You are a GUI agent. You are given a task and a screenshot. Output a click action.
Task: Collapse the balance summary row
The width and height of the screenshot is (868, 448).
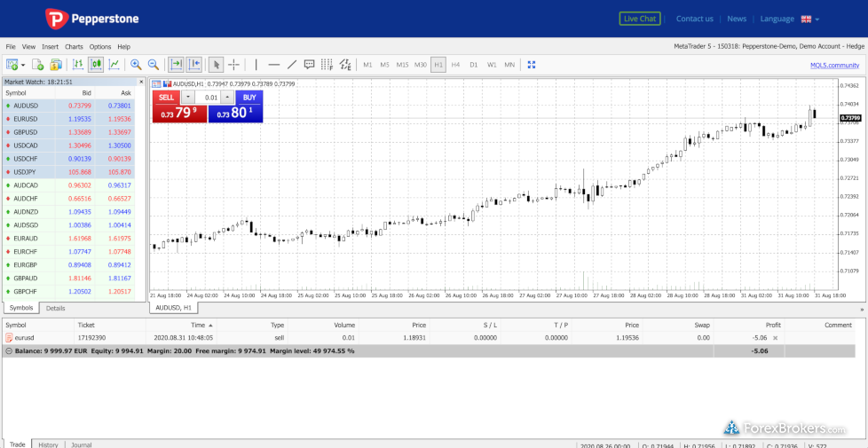9,350
